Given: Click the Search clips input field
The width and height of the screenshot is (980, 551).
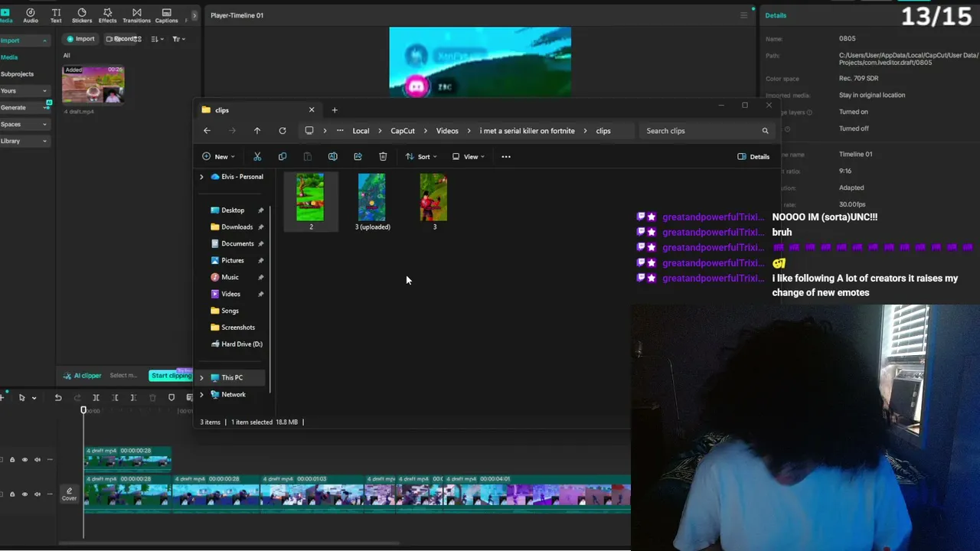Looking at the screenshot, I should [x=707, y=131].
